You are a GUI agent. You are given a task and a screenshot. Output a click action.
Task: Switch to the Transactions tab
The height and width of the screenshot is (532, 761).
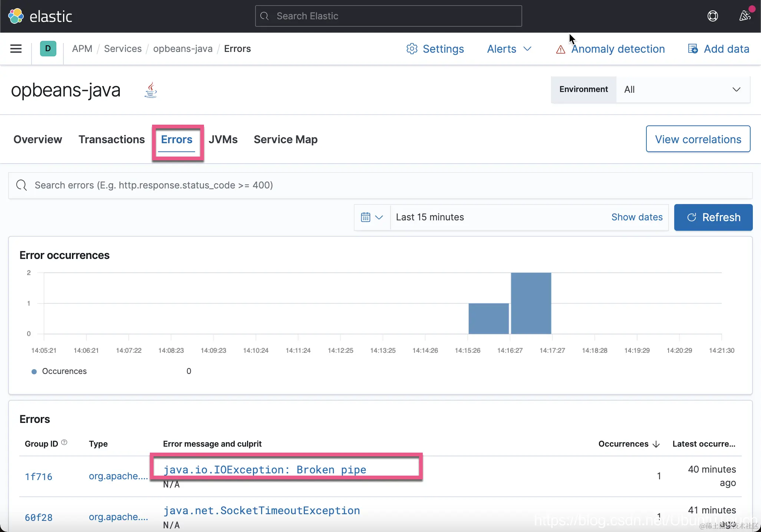[112, 139]
